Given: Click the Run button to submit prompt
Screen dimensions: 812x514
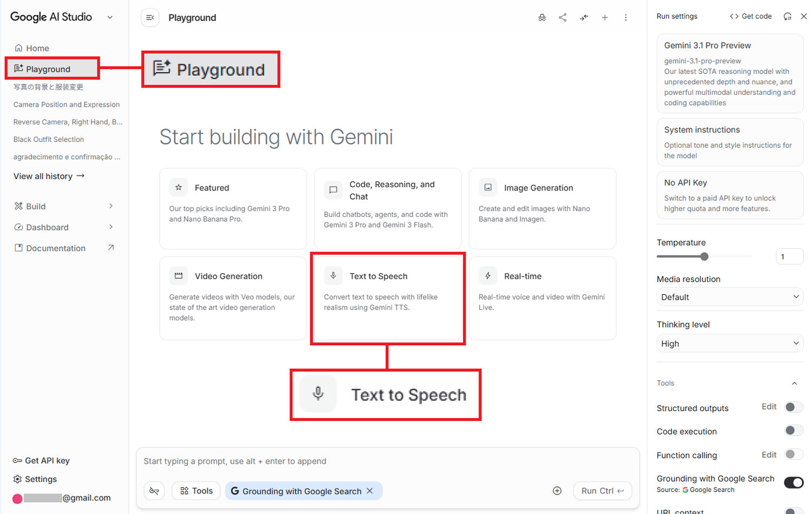Looking at the screenshot, I should pos(602,490).
